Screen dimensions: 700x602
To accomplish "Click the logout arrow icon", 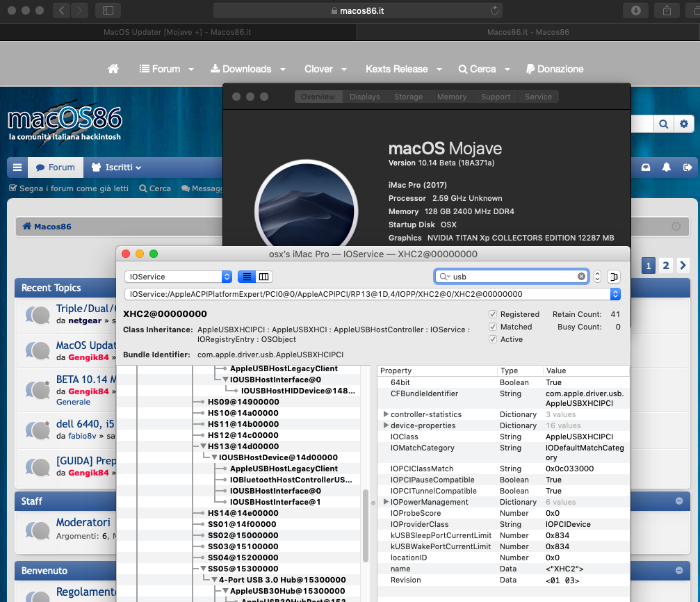I will (x=687, y=168).
